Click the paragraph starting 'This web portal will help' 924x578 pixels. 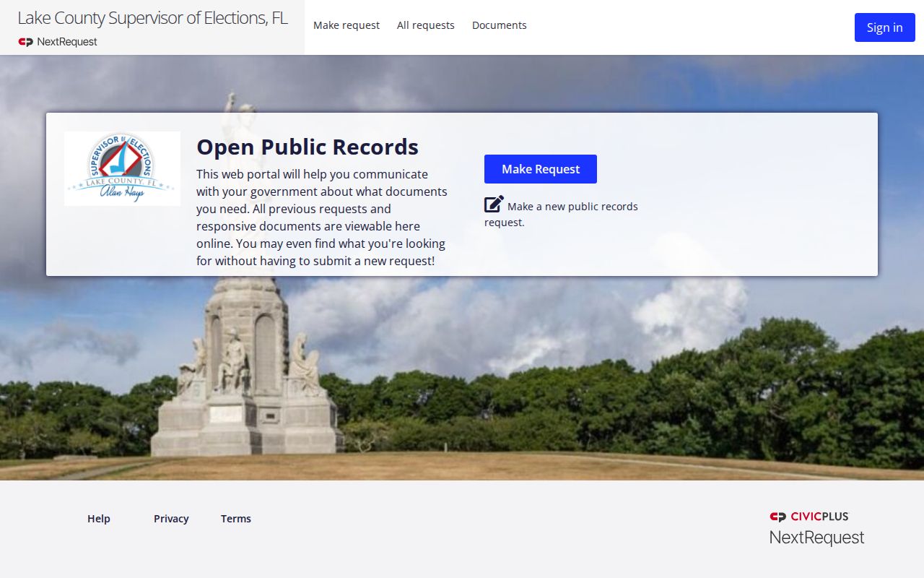[x=322, y=217]
